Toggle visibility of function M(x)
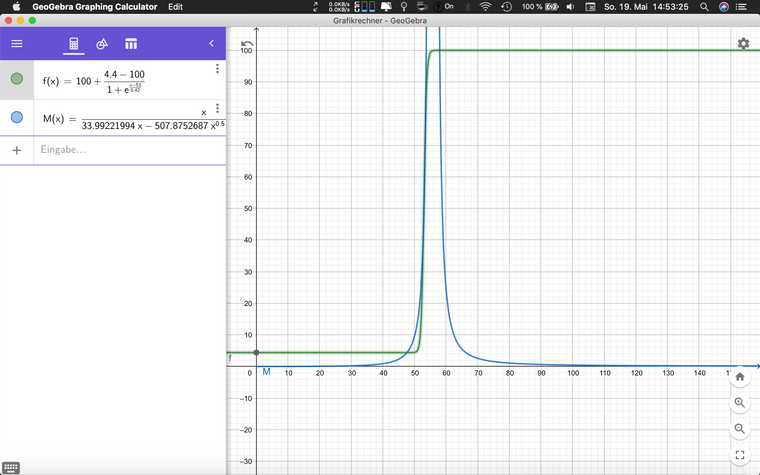Screen dimensions: 760x475 tap(17, 118)
